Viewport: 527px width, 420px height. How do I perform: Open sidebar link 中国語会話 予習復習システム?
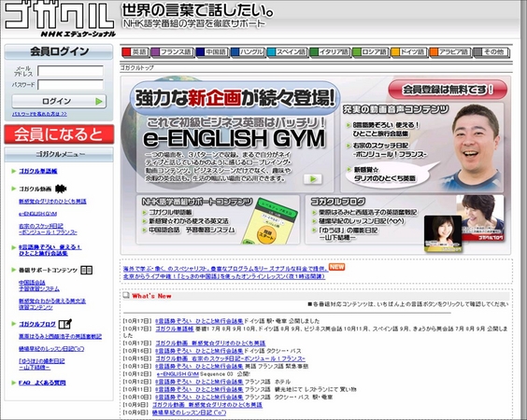point(39,286)
